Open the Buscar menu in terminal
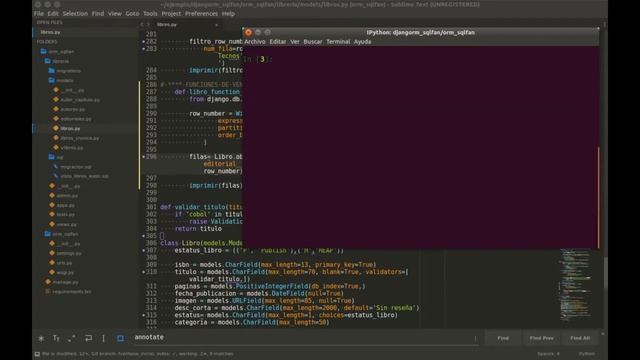Image resolution: width=640 pixels, height=360 pixels. (x=313, y=42)
